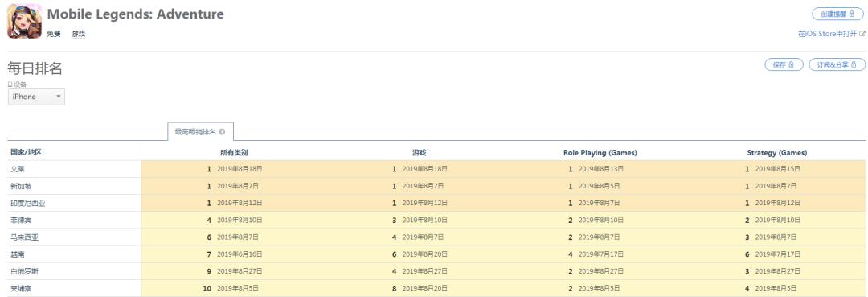Click the 保存 button

click(784, 65)
